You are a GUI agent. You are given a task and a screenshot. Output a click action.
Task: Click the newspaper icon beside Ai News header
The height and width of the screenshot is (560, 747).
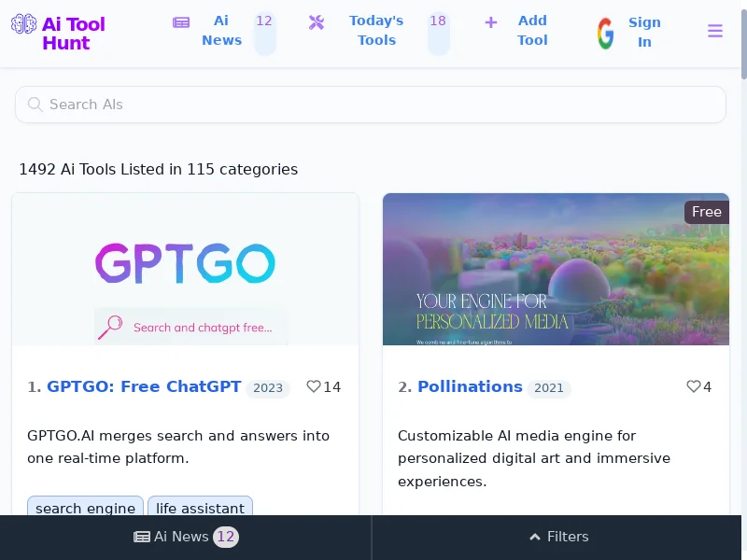tap(181, 22)
